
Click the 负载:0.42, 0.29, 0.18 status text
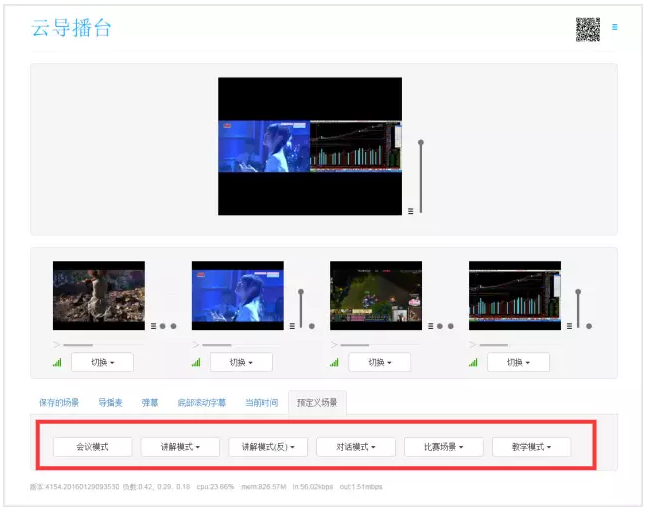coord(156,487)
